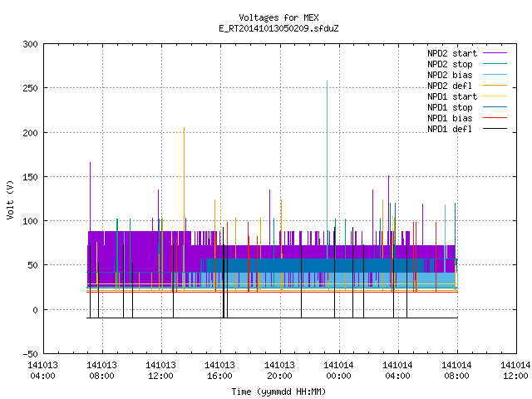
Task: Click the NPD1 stop blue legend line
Action: coord(495,107)
